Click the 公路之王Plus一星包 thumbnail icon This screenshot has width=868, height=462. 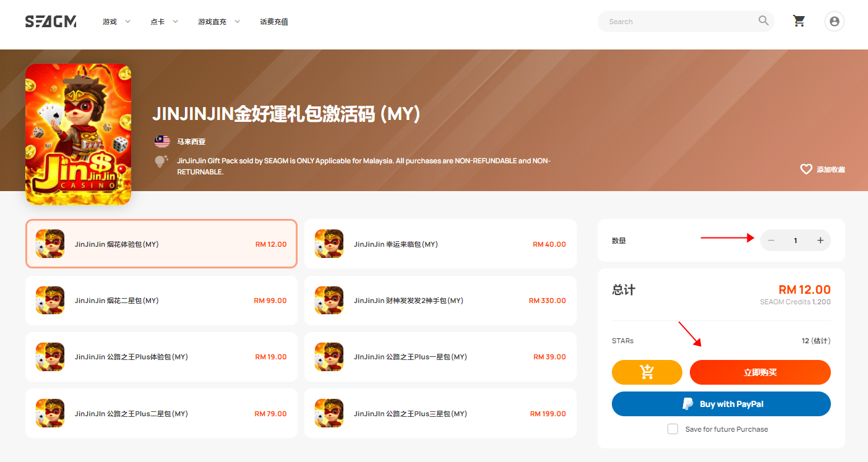(x=329, y=357)
